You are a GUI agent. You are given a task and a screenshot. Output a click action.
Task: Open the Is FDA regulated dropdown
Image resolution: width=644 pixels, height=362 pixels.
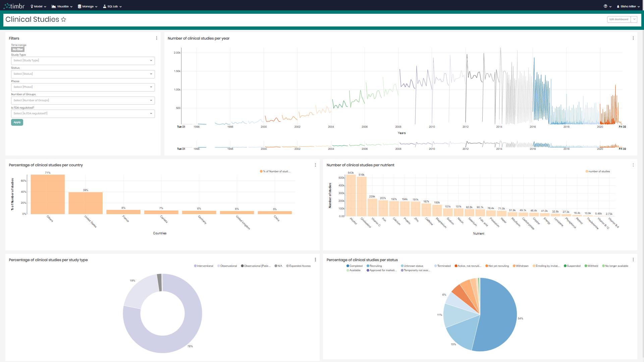click(x=83, y=114)
